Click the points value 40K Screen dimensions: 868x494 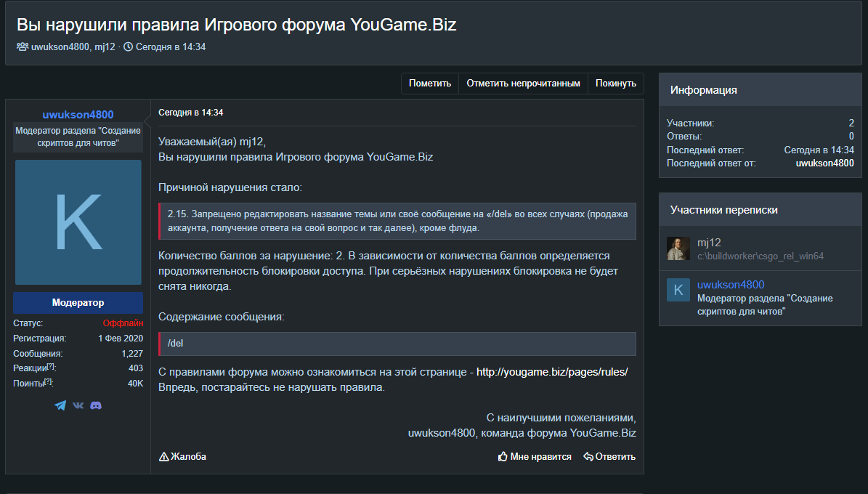[136, 384]
